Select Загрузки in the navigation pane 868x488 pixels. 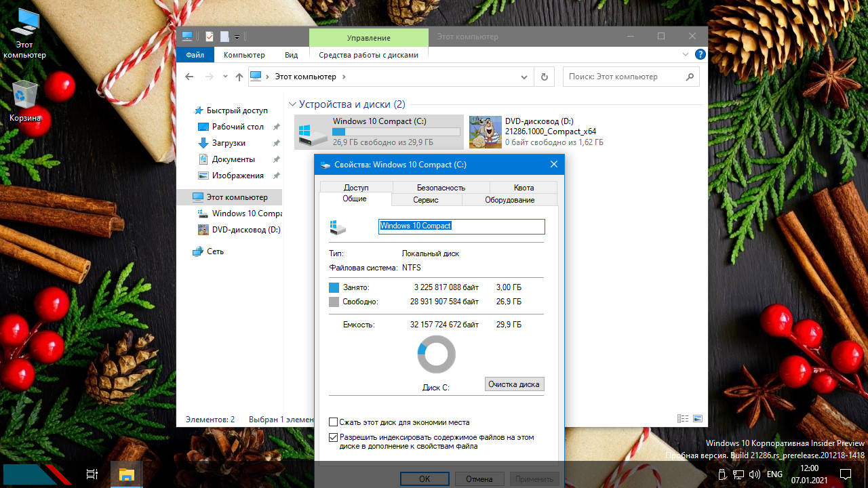(229, 143)
